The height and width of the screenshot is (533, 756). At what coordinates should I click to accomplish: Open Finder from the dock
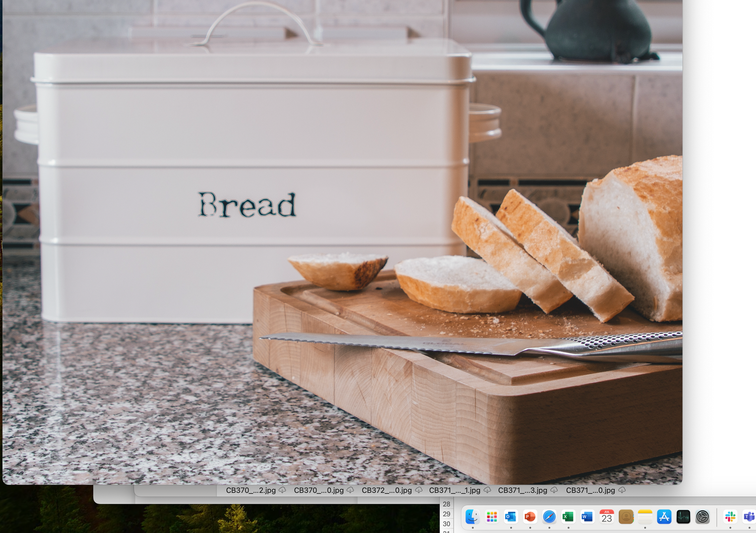click(472, 517)
